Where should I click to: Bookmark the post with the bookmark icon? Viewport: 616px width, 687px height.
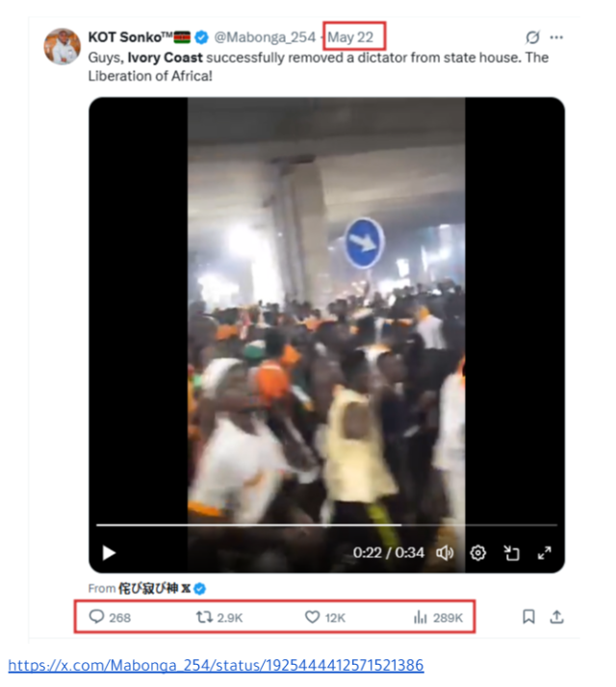(528, 617)
